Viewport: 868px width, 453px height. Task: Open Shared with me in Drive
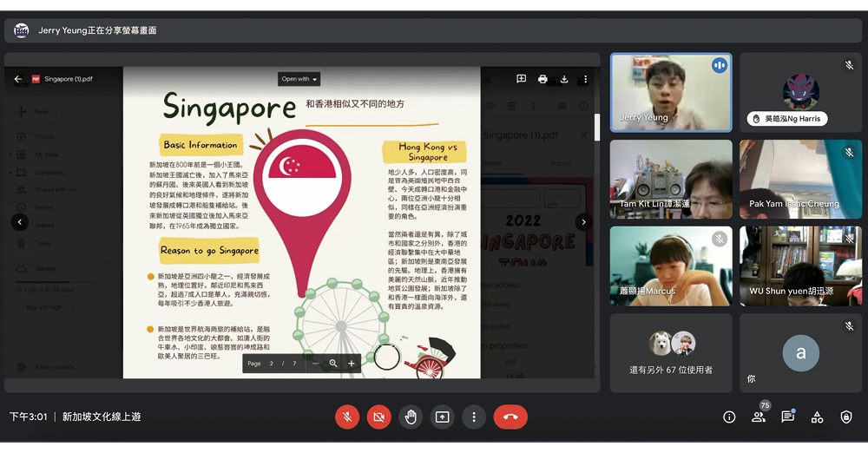pyautogui.click(x=55, y=189)
